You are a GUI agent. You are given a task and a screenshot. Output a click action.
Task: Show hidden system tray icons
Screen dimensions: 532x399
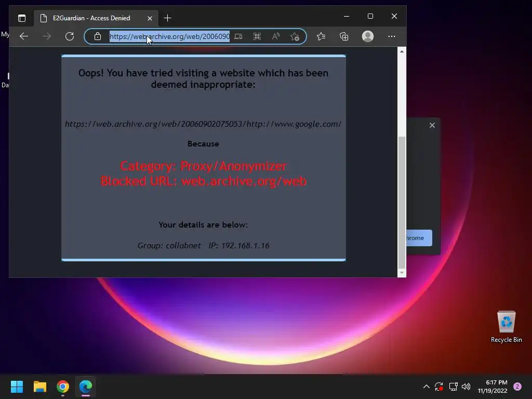[427, 387]
